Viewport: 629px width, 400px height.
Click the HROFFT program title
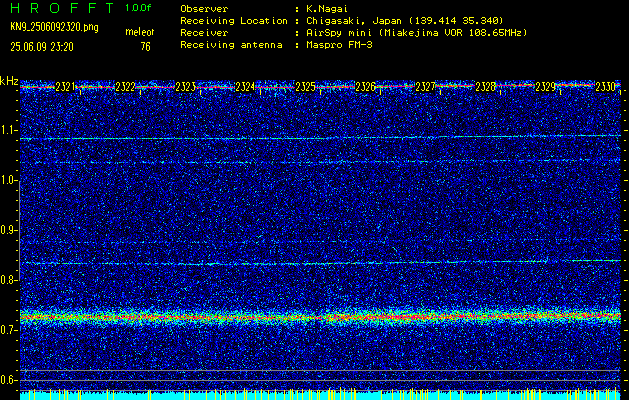coord(63,8)
